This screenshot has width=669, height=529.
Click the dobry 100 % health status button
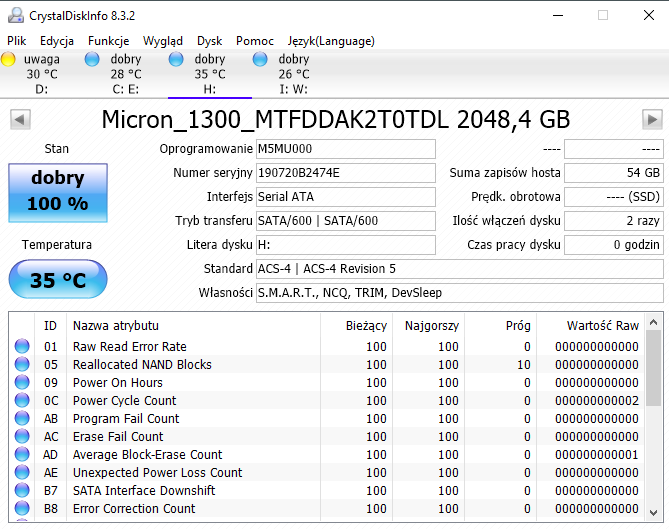[x=57, y=192]
